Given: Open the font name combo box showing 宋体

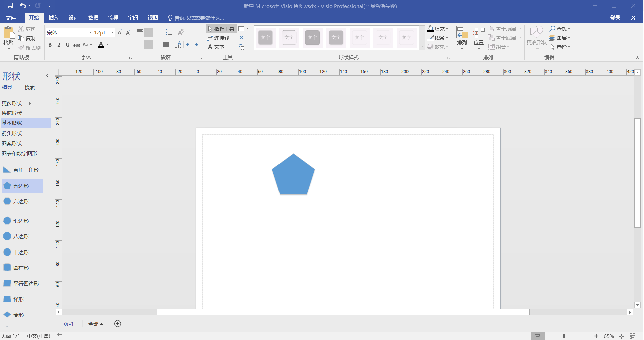Looking at the screenshot, I should tap(69, 32).
